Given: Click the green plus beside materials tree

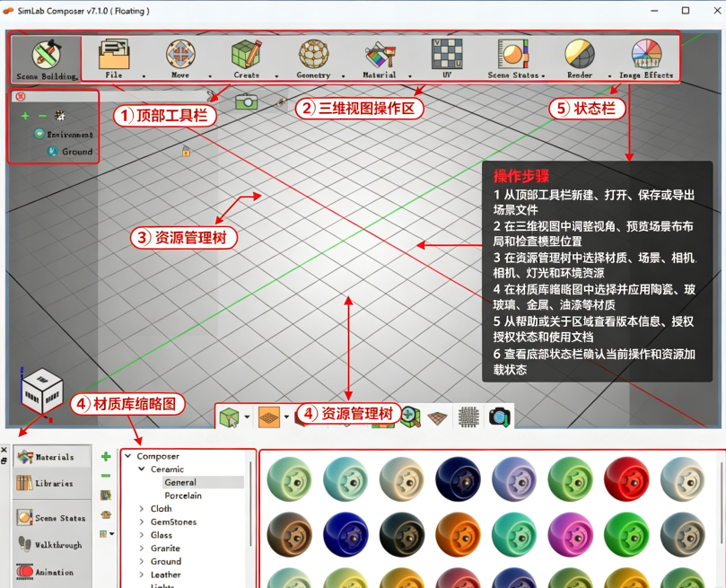Looking at the screenshot, I should coord(106,457).
